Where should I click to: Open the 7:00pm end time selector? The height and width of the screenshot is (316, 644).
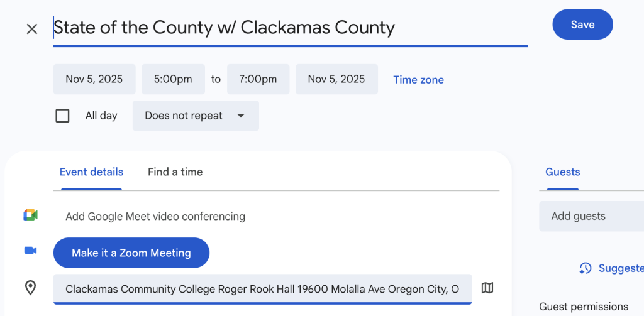258,79
